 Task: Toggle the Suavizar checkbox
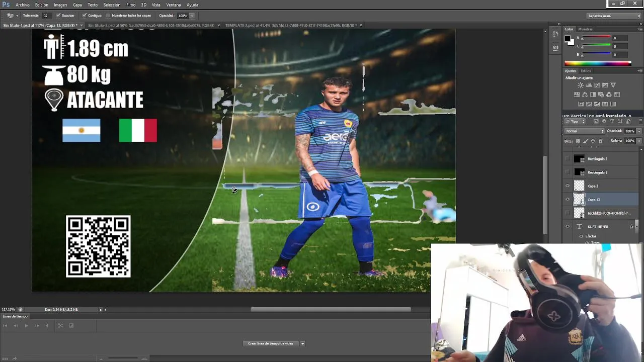coord(58,16)
